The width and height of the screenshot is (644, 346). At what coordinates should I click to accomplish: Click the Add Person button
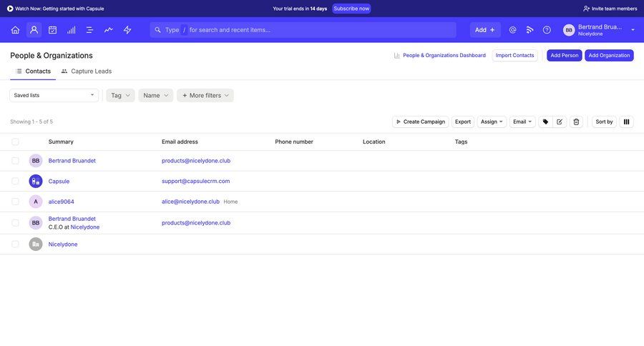pyautogui.click(x=564, y=55)
